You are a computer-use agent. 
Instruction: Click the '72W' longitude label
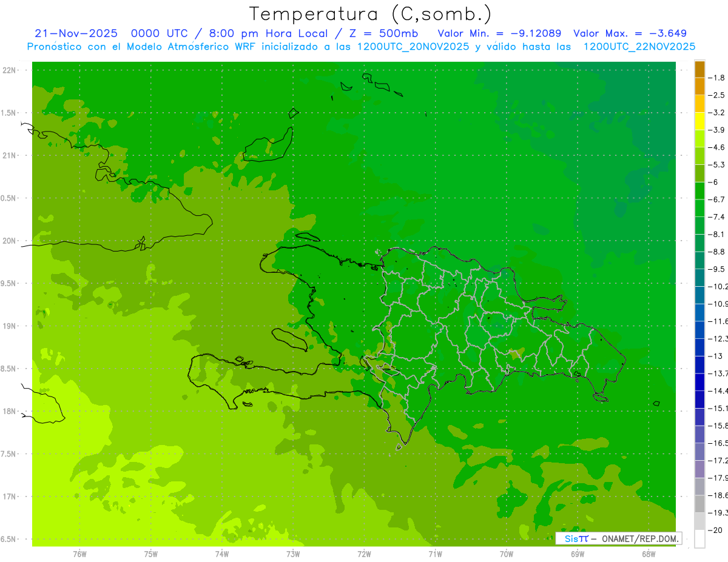coord(364,554)
